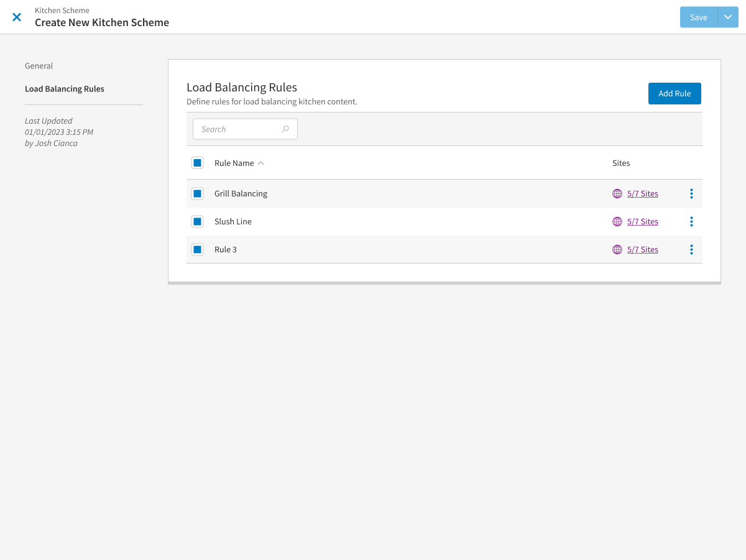Uncheck the Grill Balancing checkbox

[x=197, y=194]
